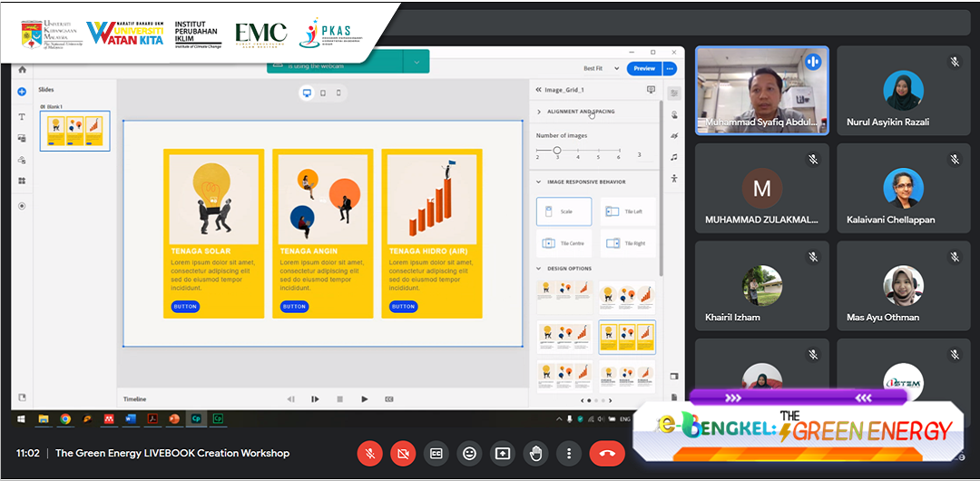Open the Home icon in Captivate
Viewport: 980px width, 481px height.
(22, 70)
